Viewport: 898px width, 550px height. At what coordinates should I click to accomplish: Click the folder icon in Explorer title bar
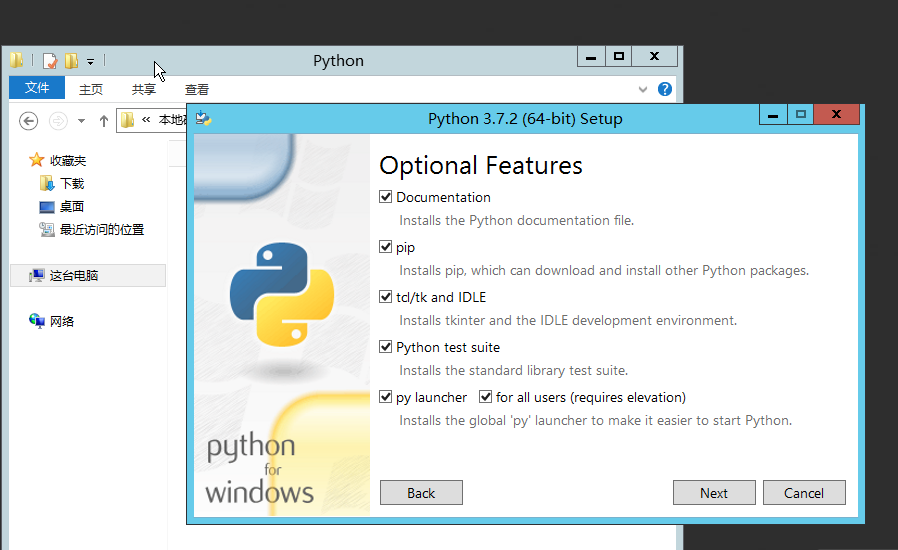(x=17, y=60)
